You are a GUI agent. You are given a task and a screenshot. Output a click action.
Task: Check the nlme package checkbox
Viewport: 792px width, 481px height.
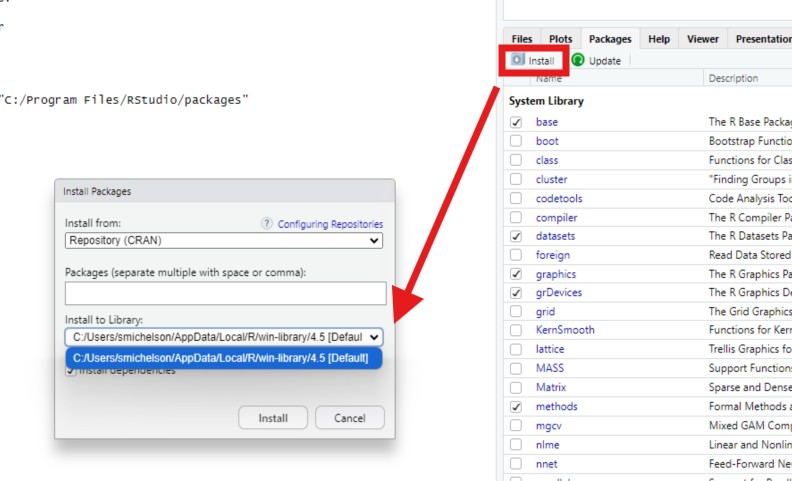[516, 445]
